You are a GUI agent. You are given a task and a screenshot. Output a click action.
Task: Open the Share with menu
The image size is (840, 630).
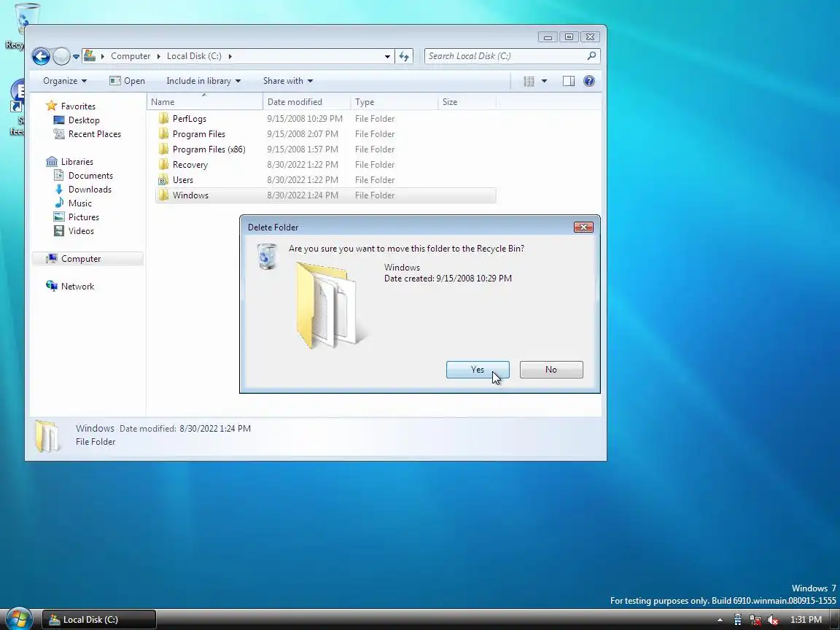click(288, 81)
